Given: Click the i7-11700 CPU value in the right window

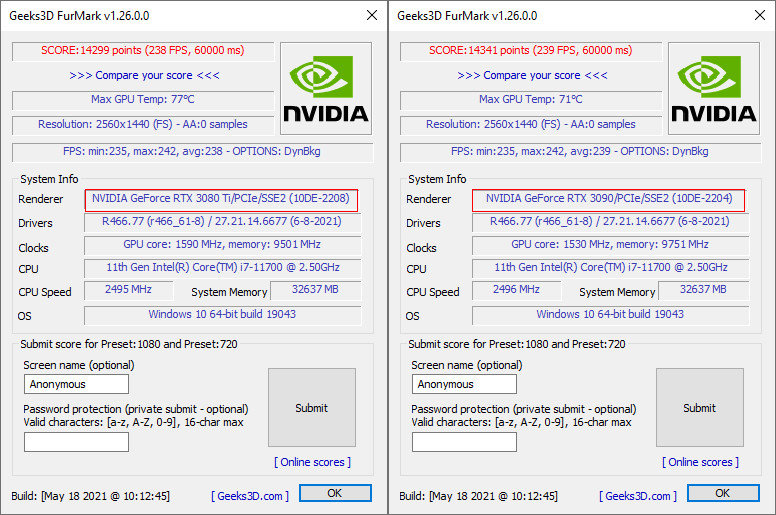Looking at the screenshot, I should pyautogui.click(x=611, y=267).
